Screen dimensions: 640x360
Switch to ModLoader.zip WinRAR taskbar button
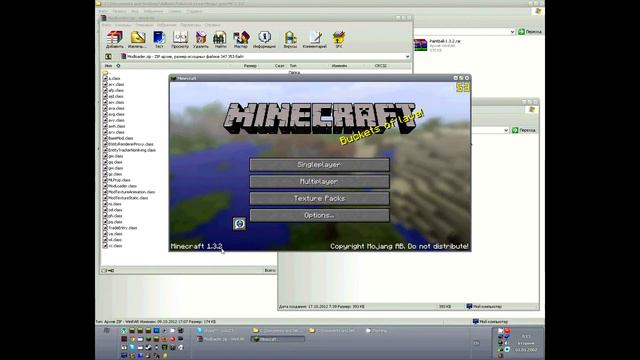[x=222, y=339]
